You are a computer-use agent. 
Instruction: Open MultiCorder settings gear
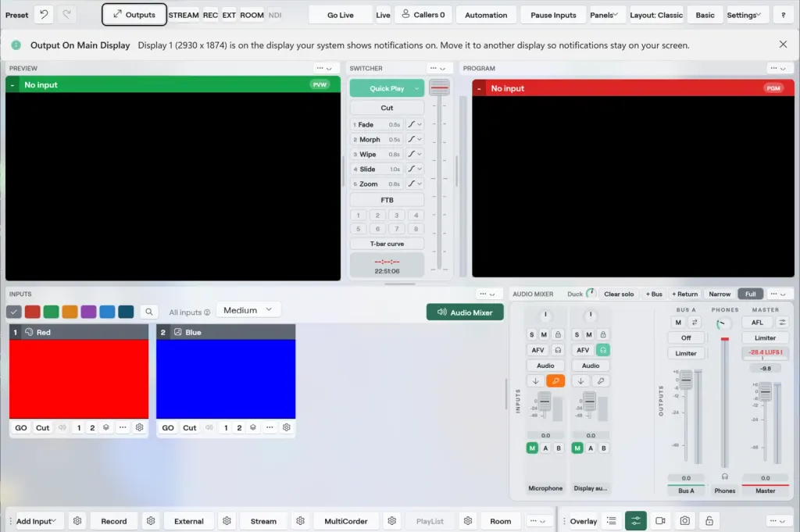[392, 521]
